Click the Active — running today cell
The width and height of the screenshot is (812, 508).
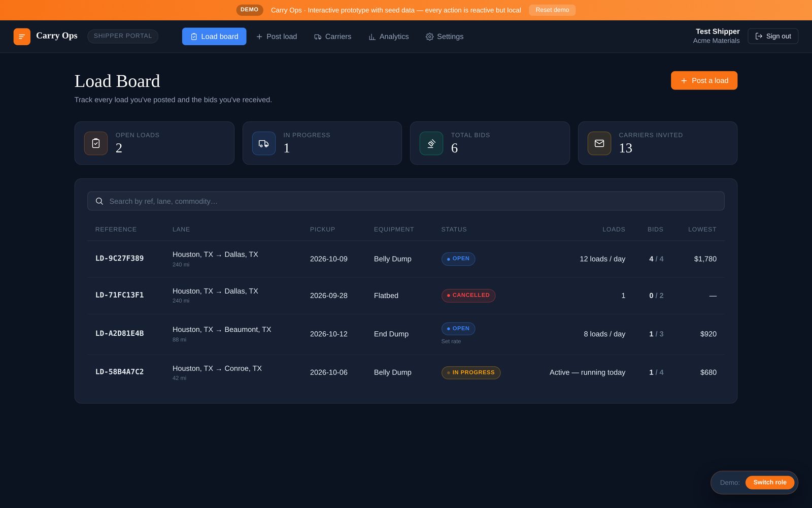coord(587,372)
